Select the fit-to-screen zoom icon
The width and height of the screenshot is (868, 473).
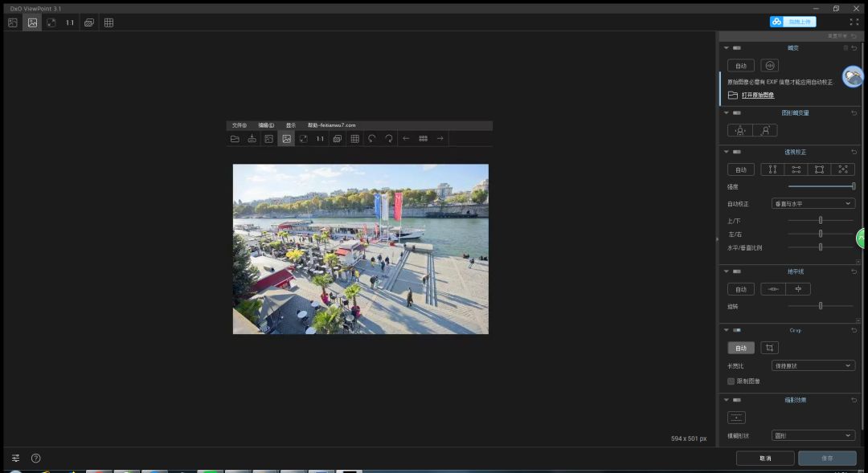pos(304,138)
